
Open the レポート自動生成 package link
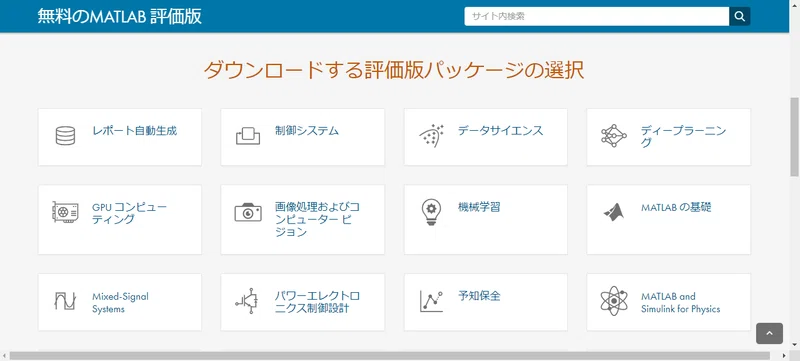click(x=135, y=131)
